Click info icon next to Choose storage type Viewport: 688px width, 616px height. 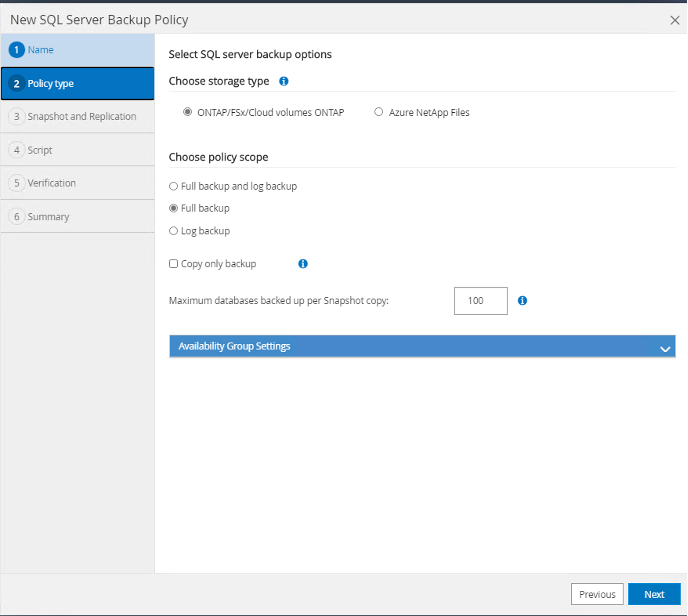coord(284,81)
